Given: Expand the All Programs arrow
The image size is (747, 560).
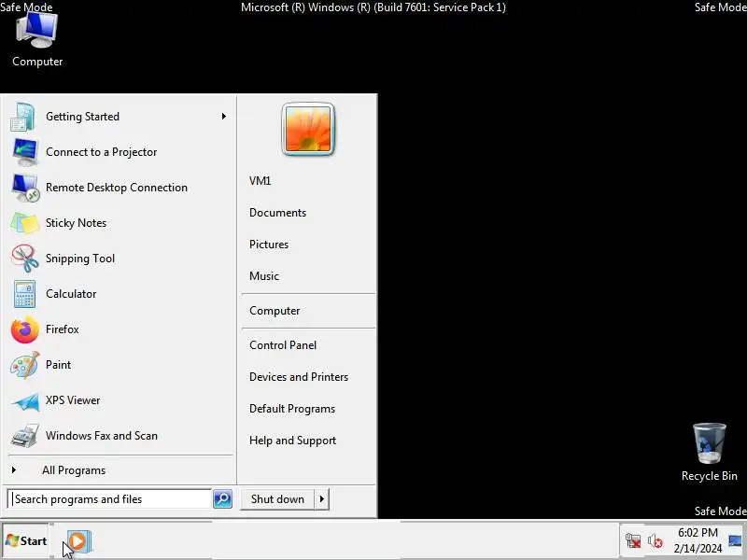Looking at the screenshot, I should 14,470.
